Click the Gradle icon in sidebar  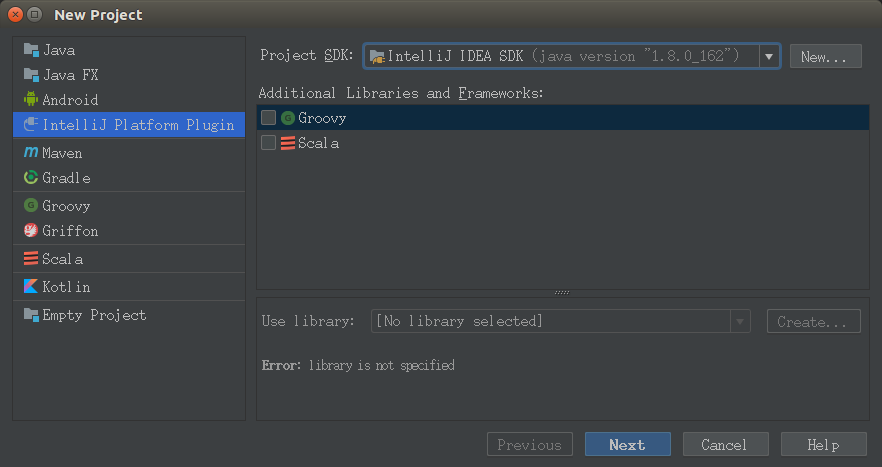(31, 178)
